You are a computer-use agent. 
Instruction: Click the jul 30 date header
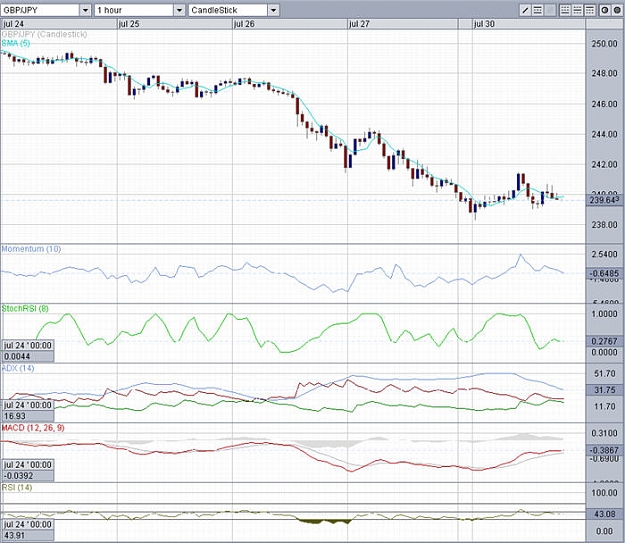484,24
